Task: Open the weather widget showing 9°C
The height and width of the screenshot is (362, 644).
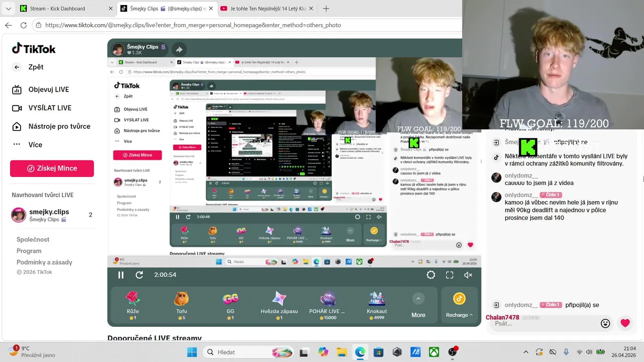Action: pyautogui.click(x=31, y=351)
